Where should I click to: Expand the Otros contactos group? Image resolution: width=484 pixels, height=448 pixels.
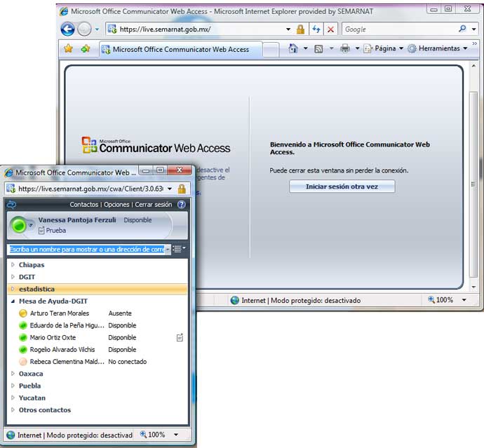tap(13, 410)
